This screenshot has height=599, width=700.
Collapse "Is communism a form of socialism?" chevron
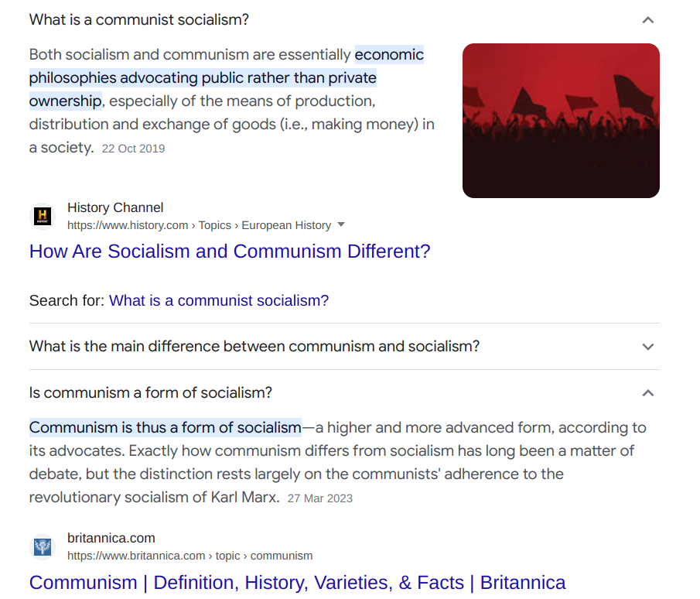point(648,393)
